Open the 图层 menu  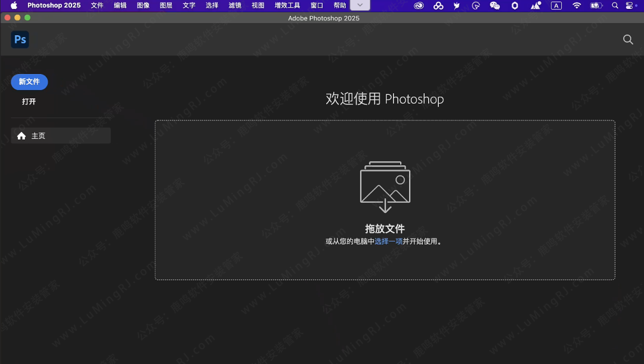(x=166, y=5)
